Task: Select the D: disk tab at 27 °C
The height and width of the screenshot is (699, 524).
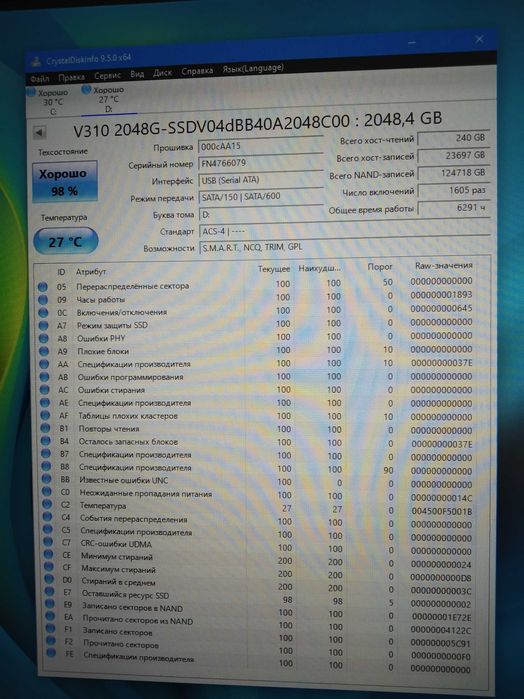Action: (106, 99)
